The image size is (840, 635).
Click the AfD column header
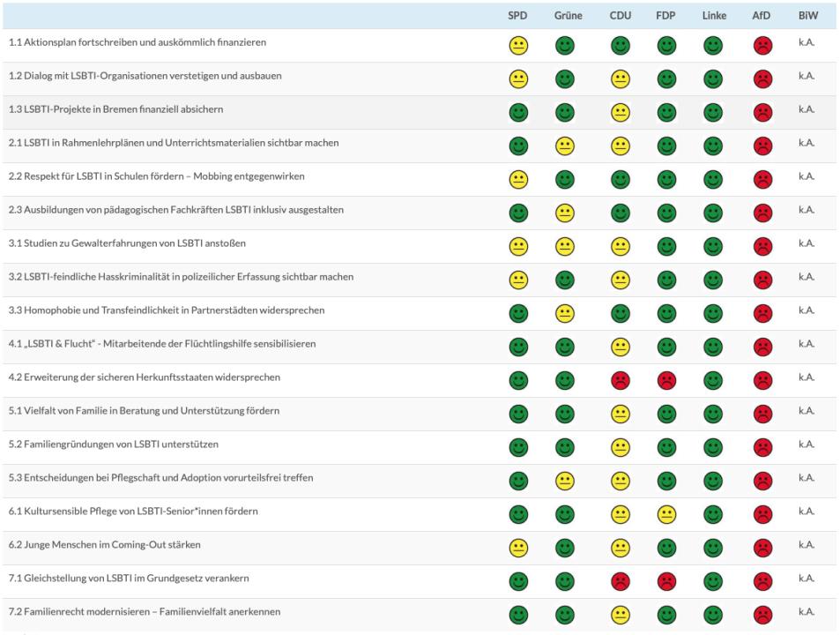click(762, 16)
